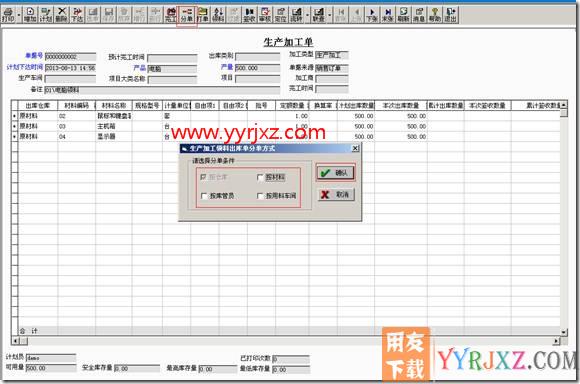580x384 pixels.
Task: Click the 完工 completion toolbar icon
Action: point(171,15)
